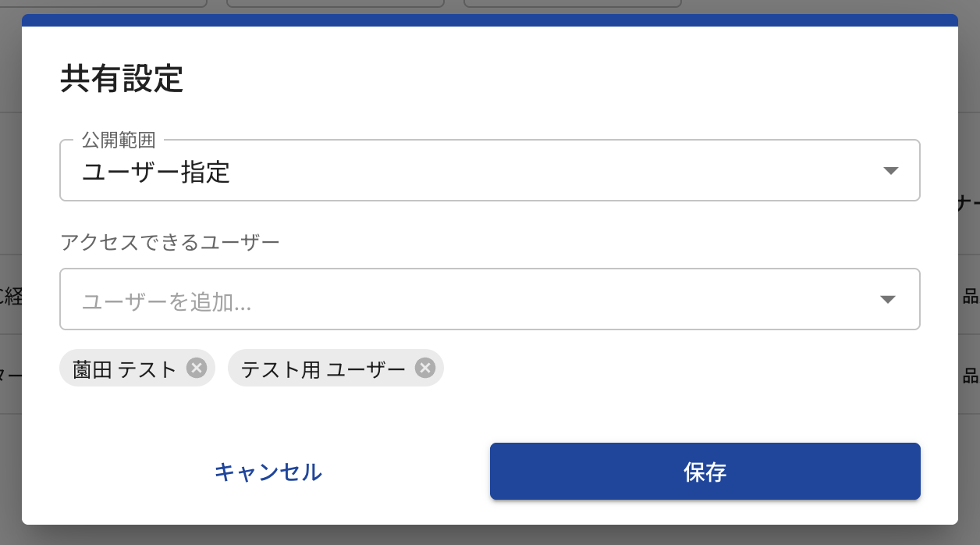Select the テスト用 ユーザー chip label
The image size is (980, 545).
pyautogui.click(x=323, y=369)
